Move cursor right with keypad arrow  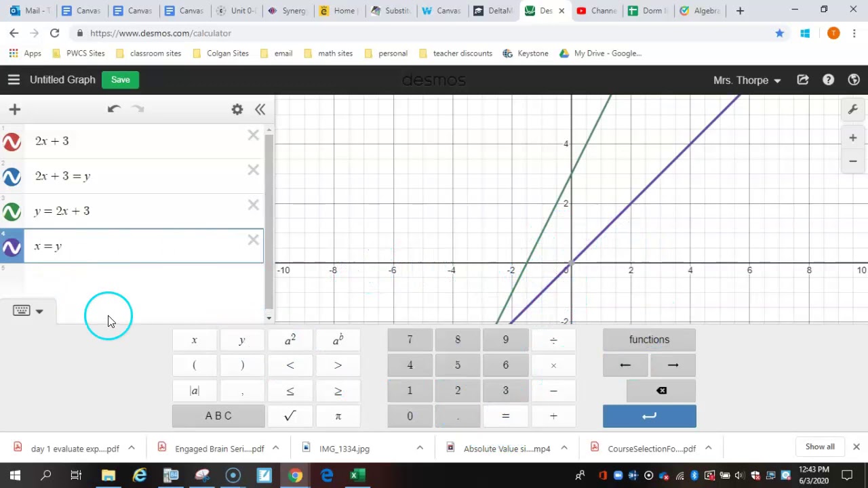[673, 365]
